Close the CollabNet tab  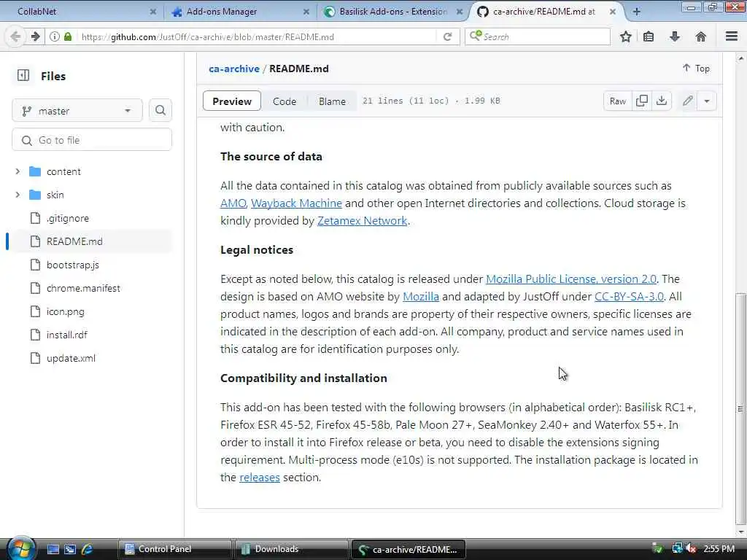click(153, 12)
